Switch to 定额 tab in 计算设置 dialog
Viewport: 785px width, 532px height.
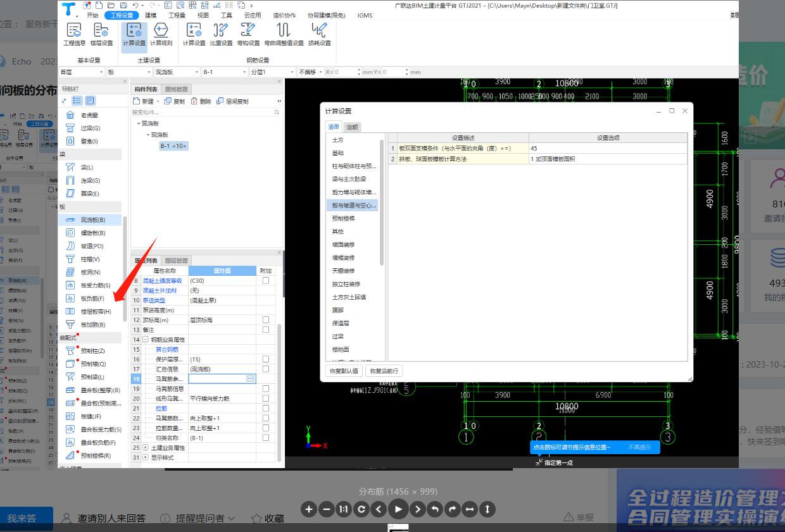click(353, 127)
